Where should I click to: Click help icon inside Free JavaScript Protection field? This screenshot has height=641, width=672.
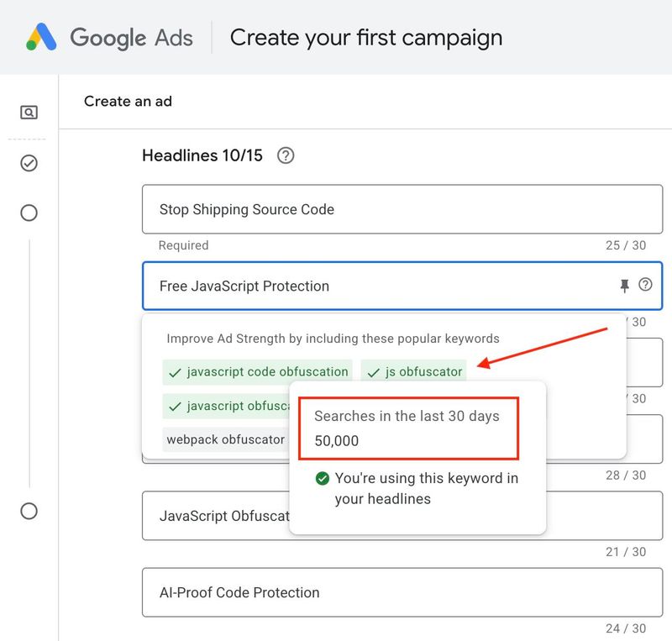point(645,285)
